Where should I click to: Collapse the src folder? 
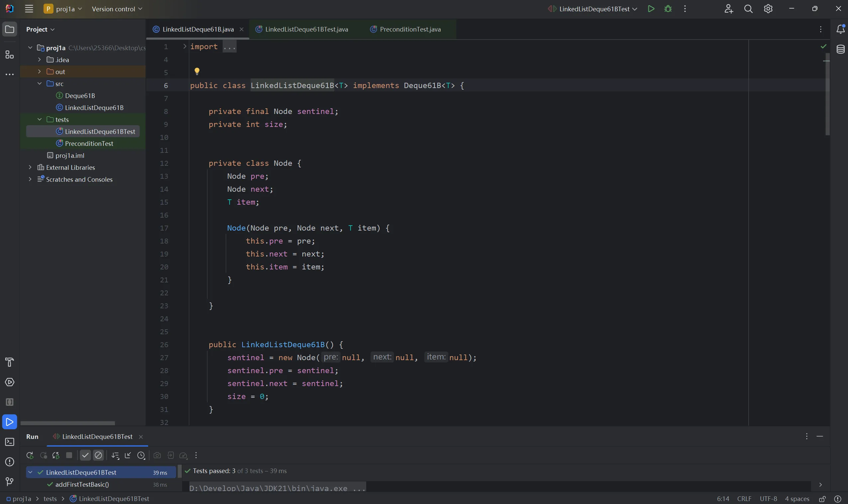point(40,83)
